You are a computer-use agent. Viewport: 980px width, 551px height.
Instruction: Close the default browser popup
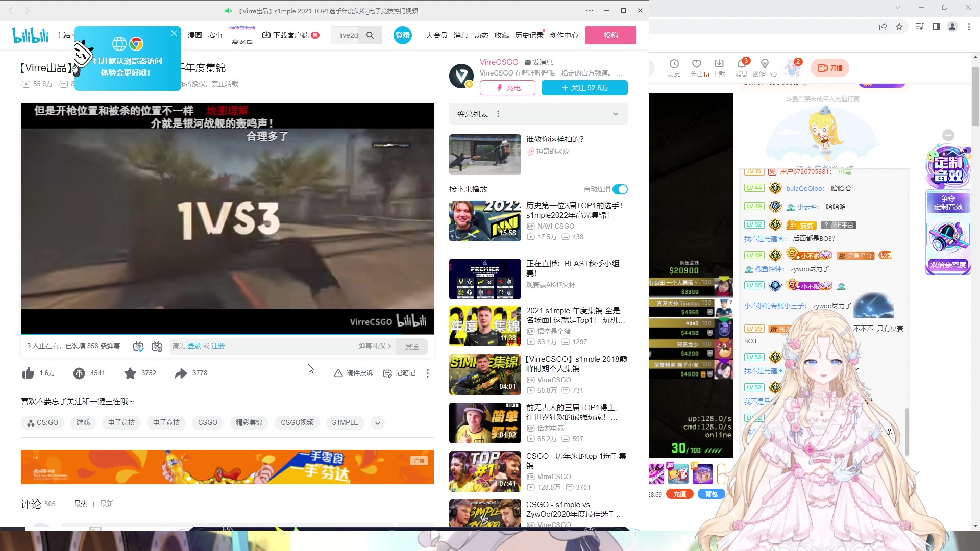point(174,33)
